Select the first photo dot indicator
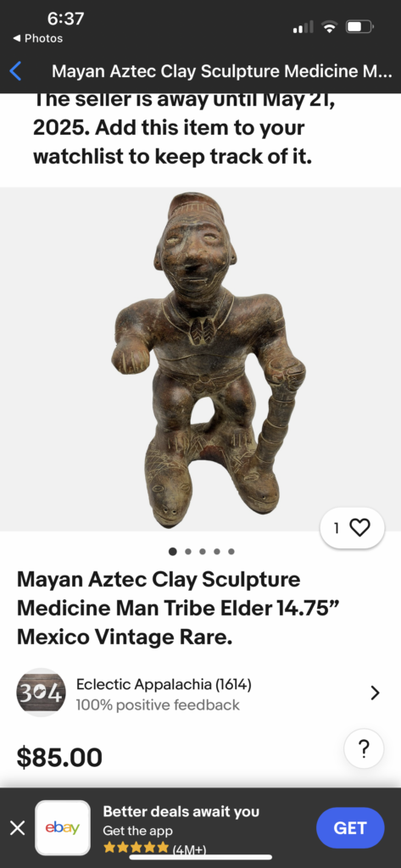The height and width of the screenshot is (868, 401). pyautogui.click(x=173, y=551)
